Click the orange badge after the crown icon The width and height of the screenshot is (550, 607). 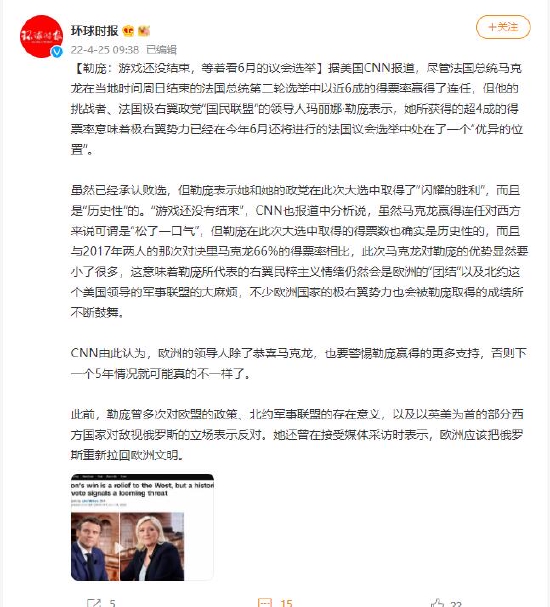point(144,31)
